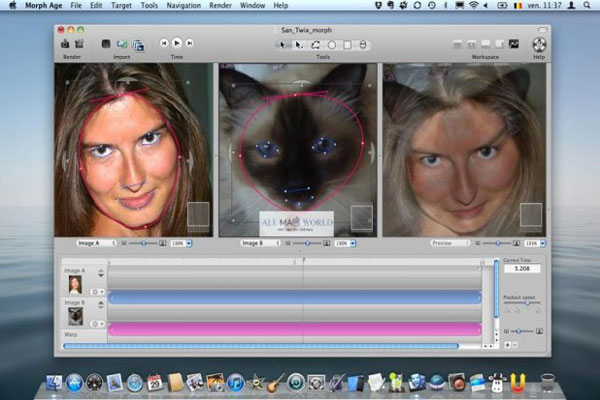
Task: Click the Help lifebuoy icon
Action: 540,44
